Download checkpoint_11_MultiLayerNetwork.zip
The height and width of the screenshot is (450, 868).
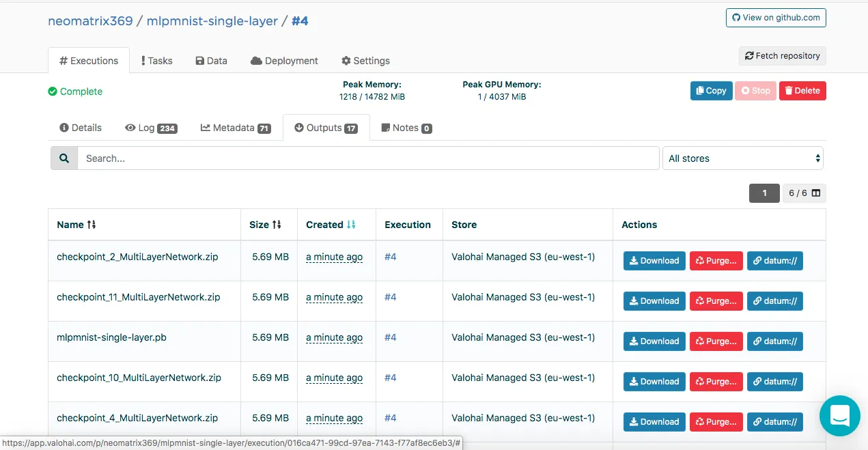pos(654,301)
